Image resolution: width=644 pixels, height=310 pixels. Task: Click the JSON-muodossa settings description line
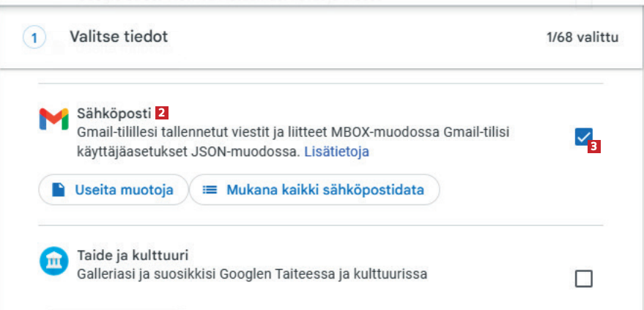point(188,152)
